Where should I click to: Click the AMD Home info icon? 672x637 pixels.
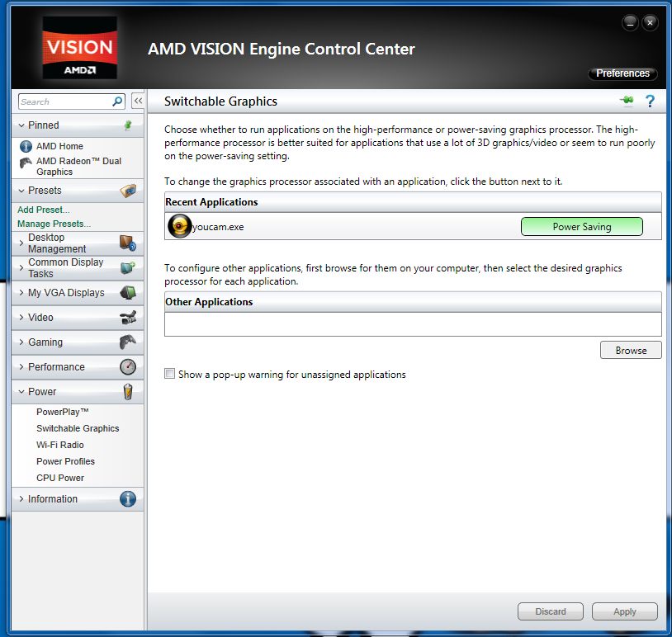26,147
